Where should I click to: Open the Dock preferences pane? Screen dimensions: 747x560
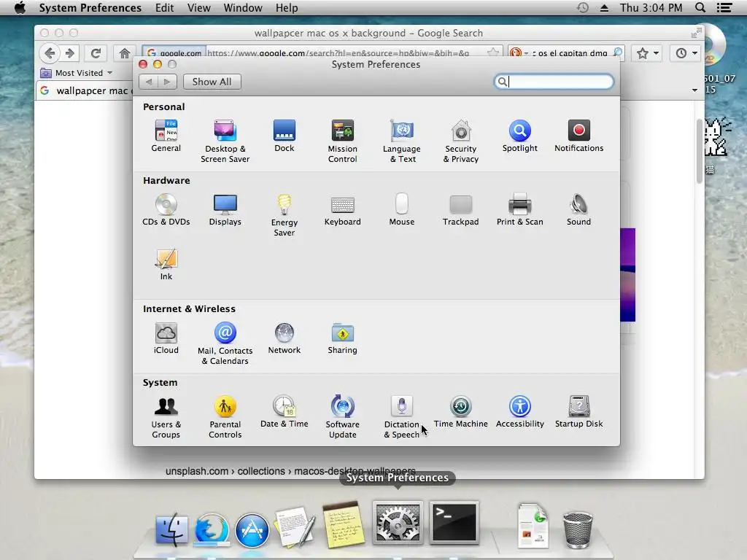pyautogui.click(x=284, y=136)
